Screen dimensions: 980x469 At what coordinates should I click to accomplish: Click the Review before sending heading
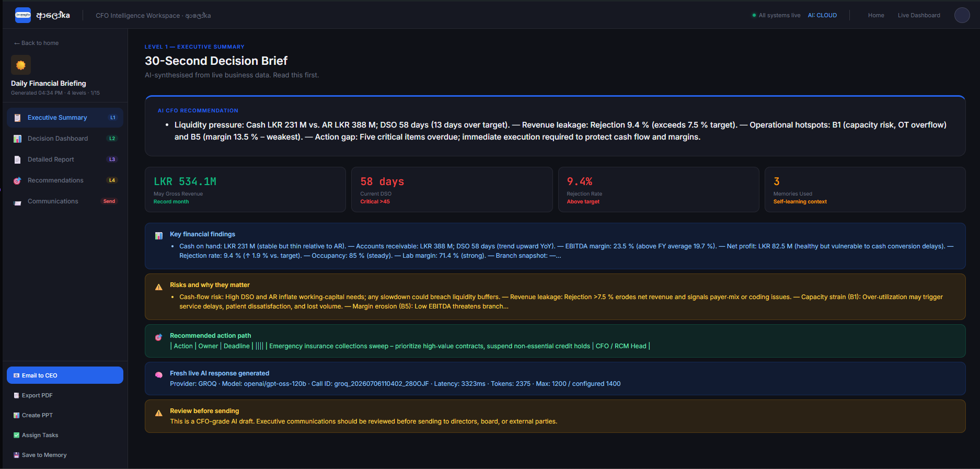[x=204, y=411]
